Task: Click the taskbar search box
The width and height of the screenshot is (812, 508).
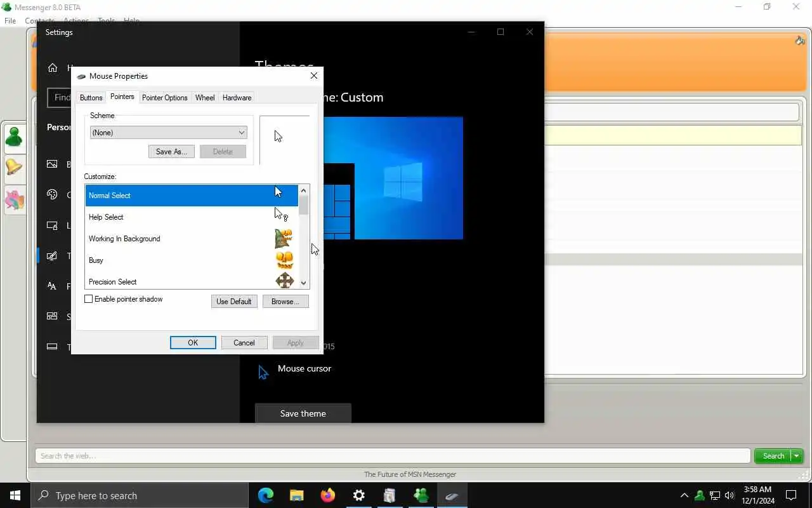Action: pos(140,495)
